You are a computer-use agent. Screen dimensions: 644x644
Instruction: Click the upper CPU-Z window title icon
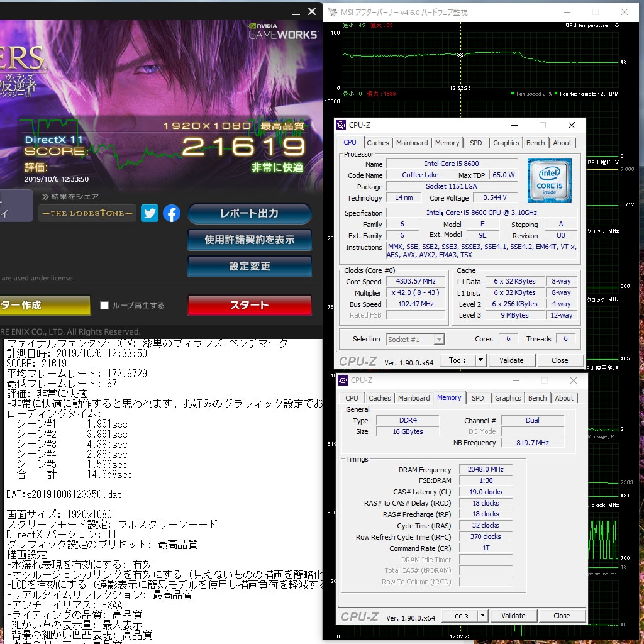(x=341, y=125)
